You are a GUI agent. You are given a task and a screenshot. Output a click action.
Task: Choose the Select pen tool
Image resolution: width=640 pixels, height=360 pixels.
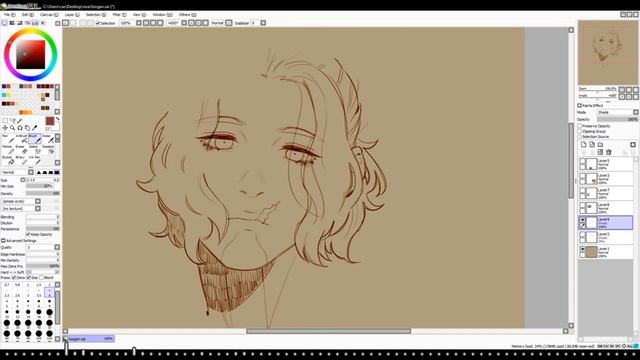(x=35, y=149)
